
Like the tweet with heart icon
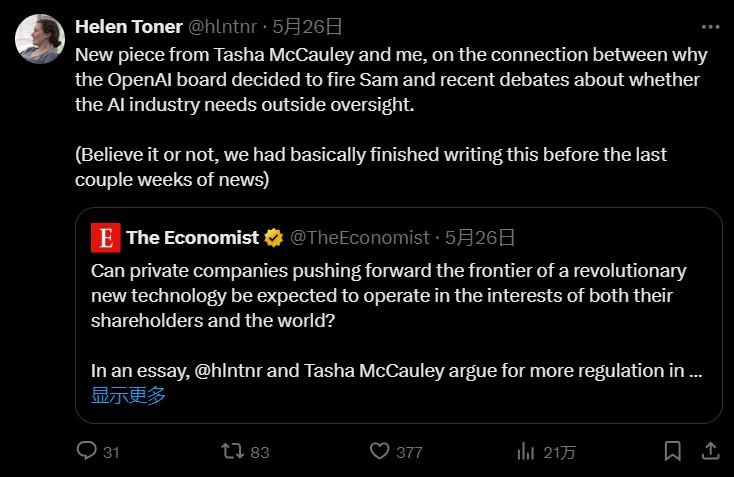(x=379, y=451)
